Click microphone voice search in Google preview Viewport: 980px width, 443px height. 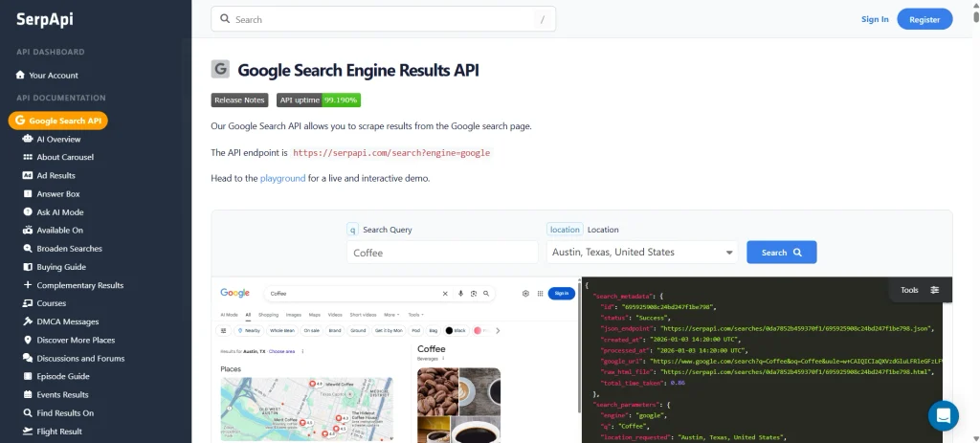(x=460, y=294)
